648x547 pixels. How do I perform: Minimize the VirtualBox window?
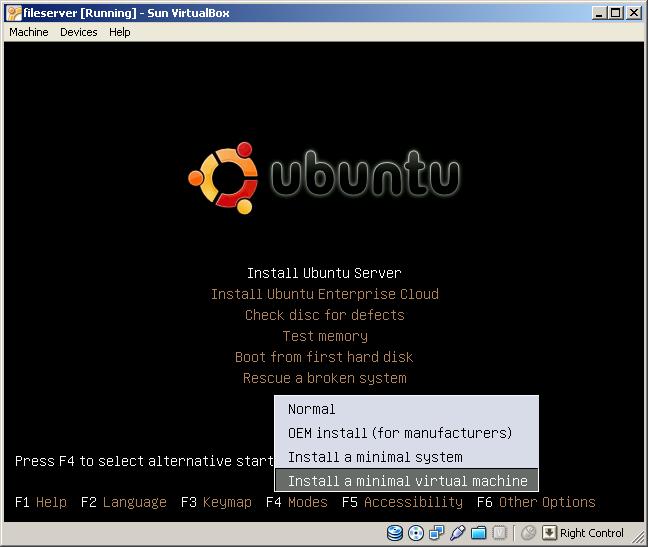[599, 13]
